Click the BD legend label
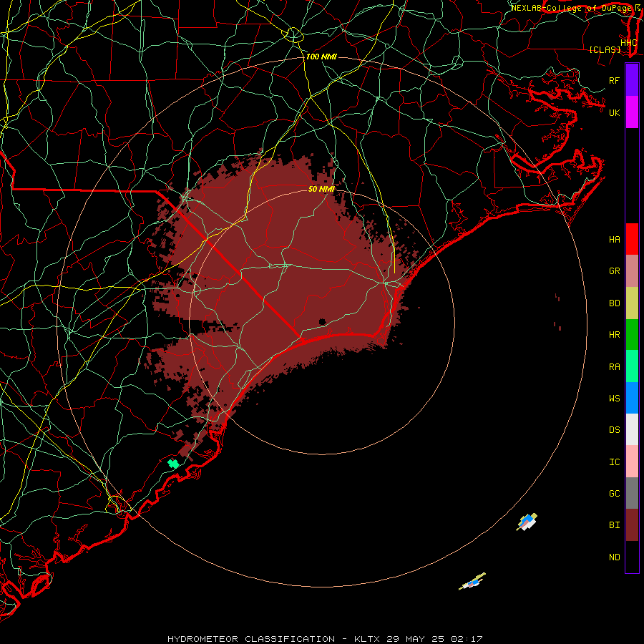The height and width of the screenshot is (644, 644). pyautogui.click(x=614, y=303)
